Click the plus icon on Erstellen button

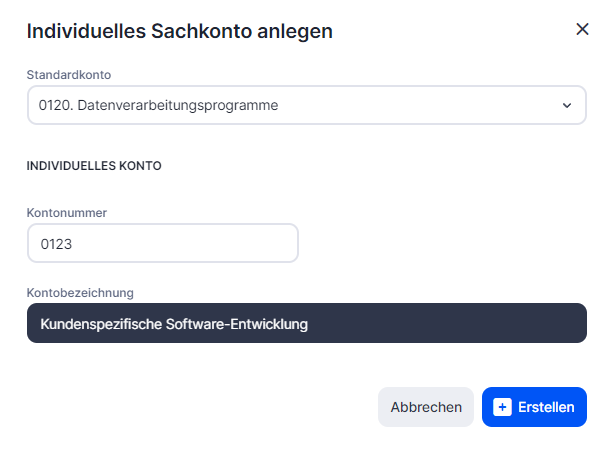(503, 407)
